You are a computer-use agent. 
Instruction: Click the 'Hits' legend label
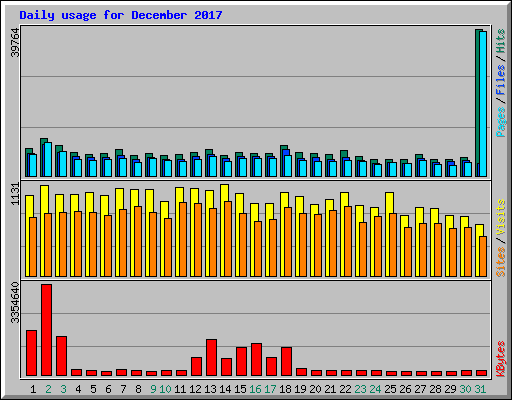[501, 41]
